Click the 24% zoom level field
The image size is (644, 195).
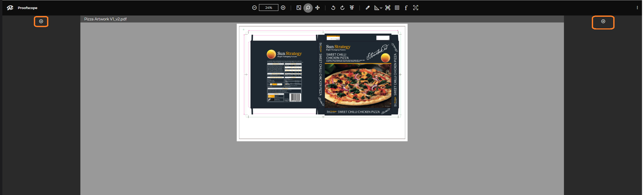pos(269,8)
